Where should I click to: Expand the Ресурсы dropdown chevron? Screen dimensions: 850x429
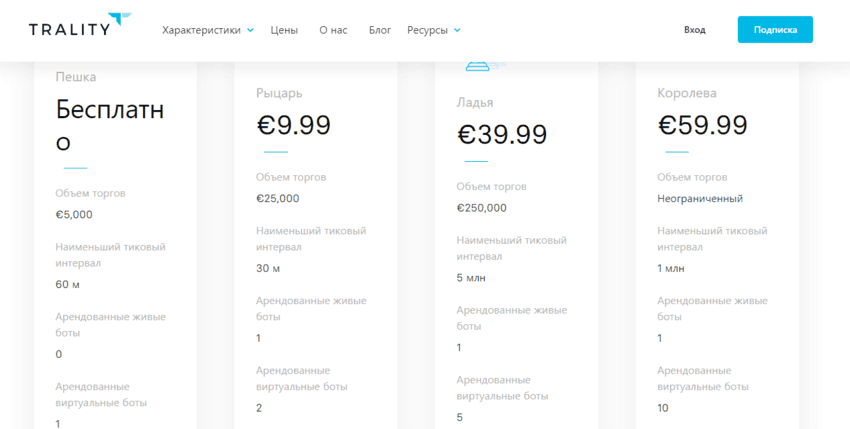(458, 30)
